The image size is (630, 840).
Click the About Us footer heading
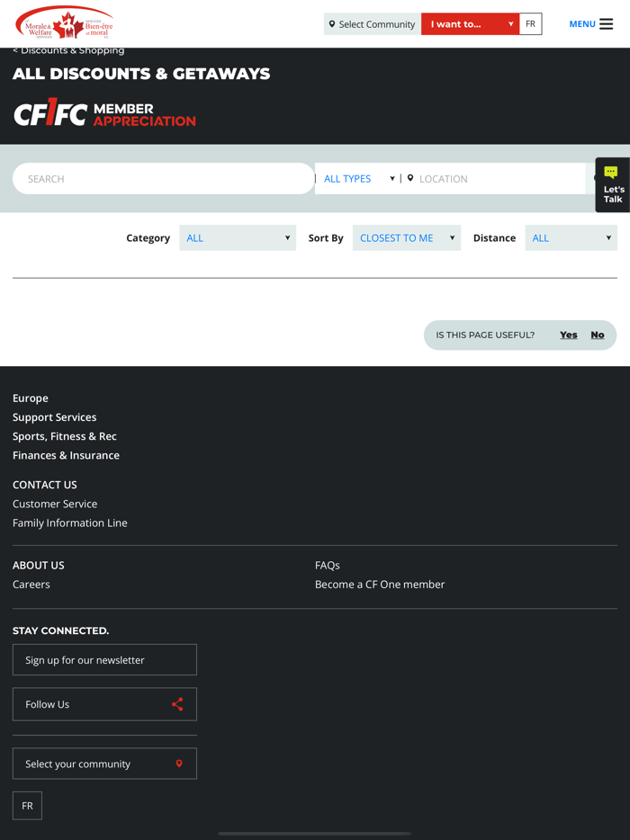39,565
